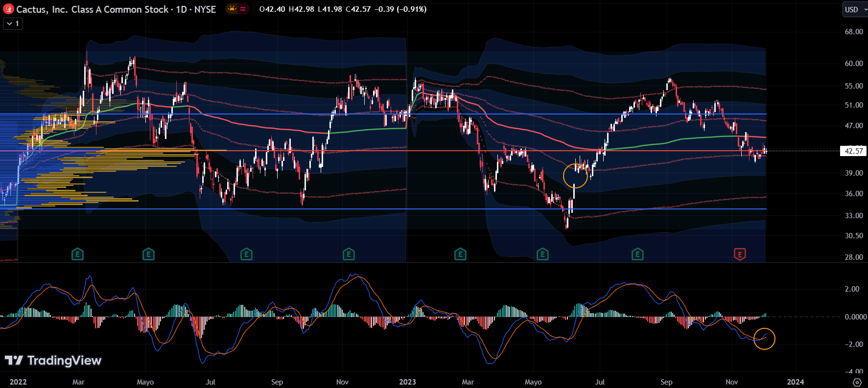Click the 2.00 MACD axis label
Viewport: 868px width, 388px height.
852,289
